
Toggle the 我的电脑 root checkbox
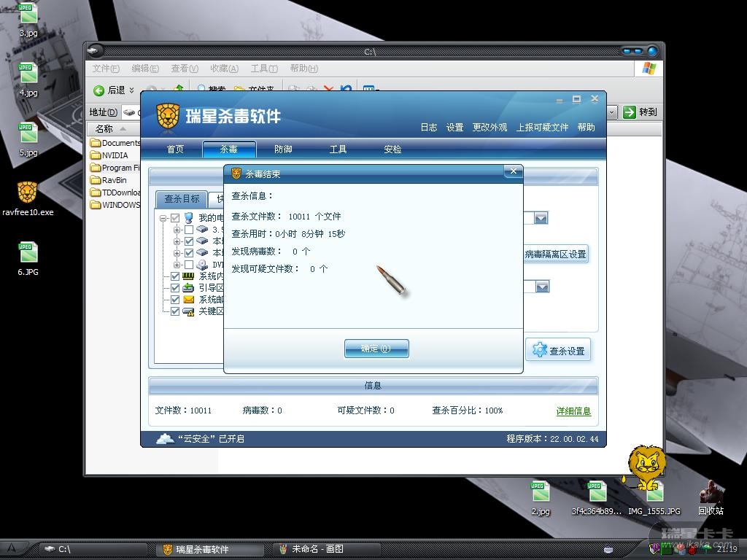pyautogui.click(x=175, y=218)
